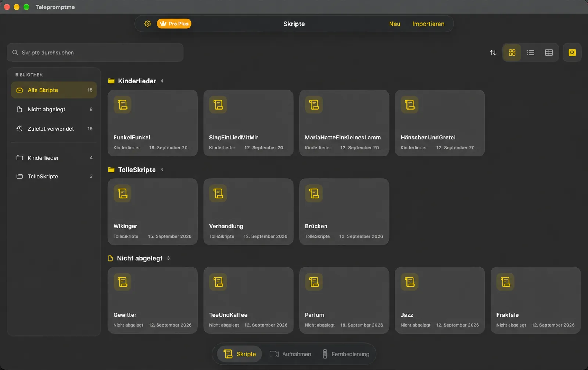Open the Parfum script title
The width and height of the screenshot is (588, 370).
pos(315,315)
